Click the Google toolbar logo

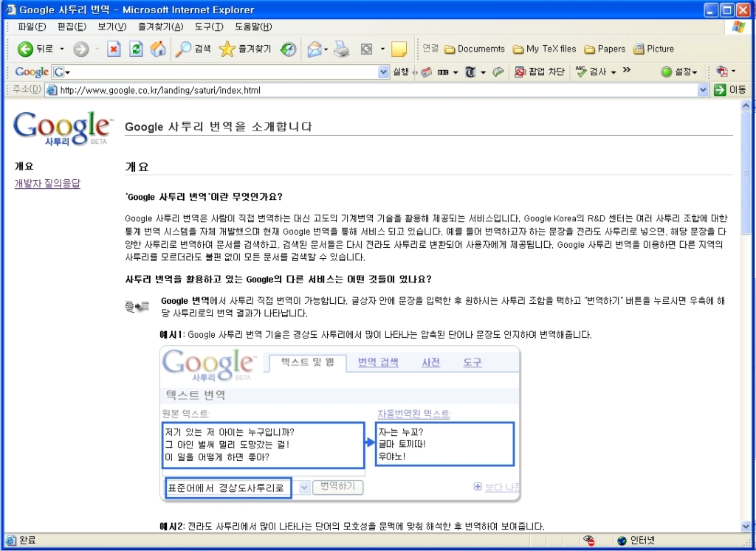(31, 72)
